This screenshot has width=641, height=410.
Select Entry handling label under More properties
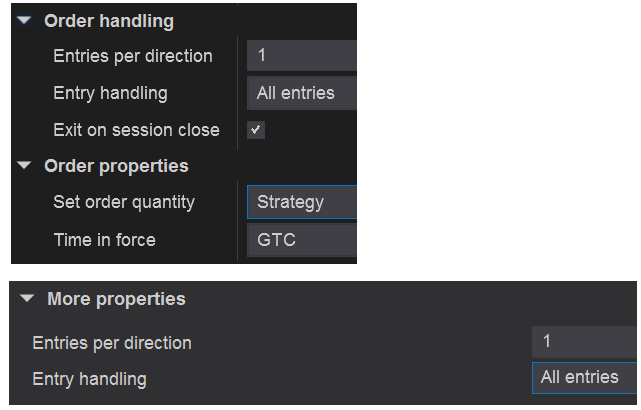(x=89, y=379)
